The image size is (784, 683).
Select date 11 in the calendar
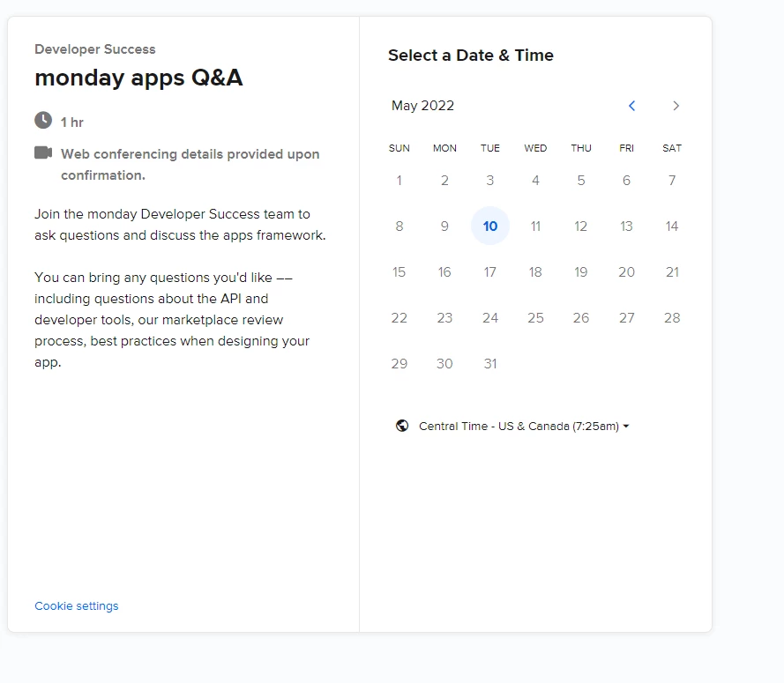535,226
